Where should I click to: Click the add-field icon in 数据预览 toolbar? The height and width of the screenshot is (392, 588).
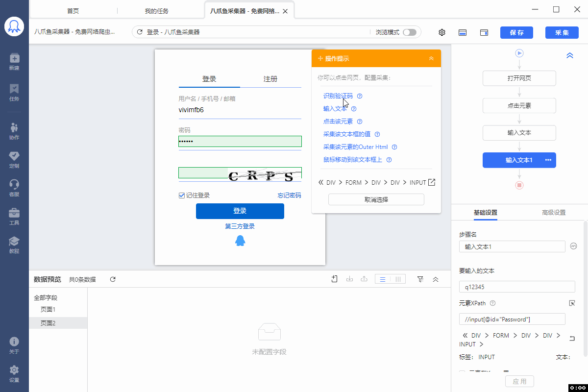pos(335,279)
